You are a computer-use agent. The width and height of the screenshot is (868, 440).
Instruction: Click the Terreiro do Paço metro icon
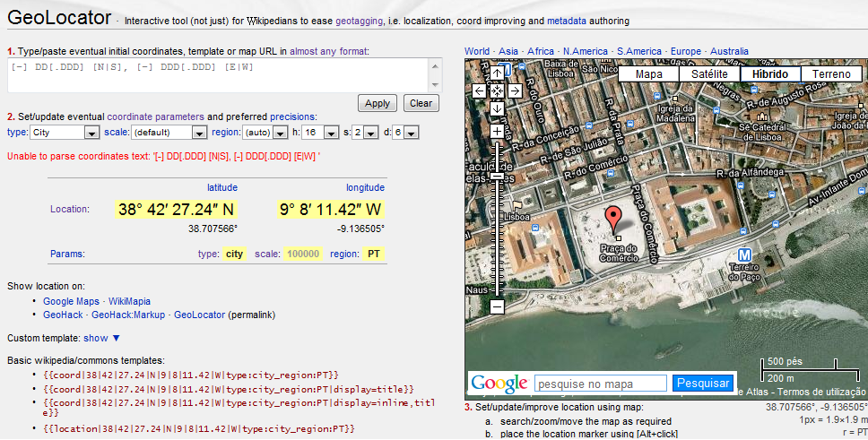coord(744,255)
